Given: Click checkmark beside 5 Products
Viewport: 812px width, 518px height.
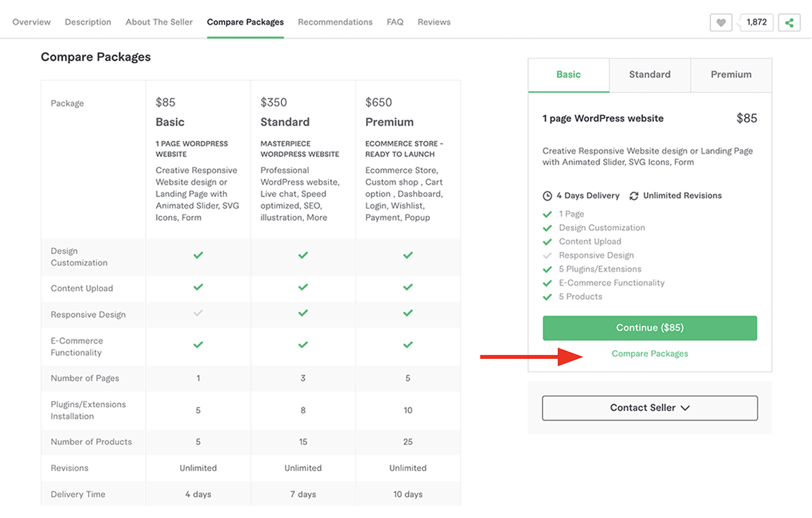Looking at the screenshot, I should click(547, 297).
